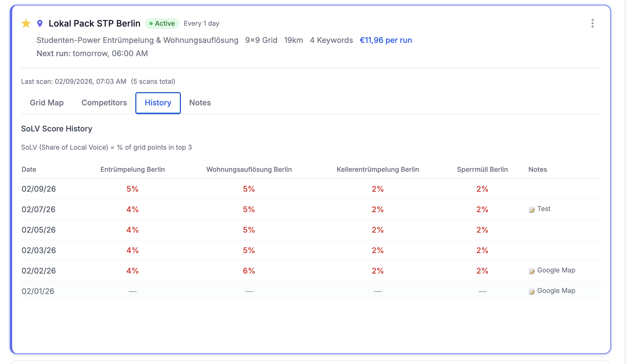Image resolution: width=628 pixels, height=364 pixels.
Task: Click the Wohnungsauflösung Berlin column header
Action: tap(249, 170)
